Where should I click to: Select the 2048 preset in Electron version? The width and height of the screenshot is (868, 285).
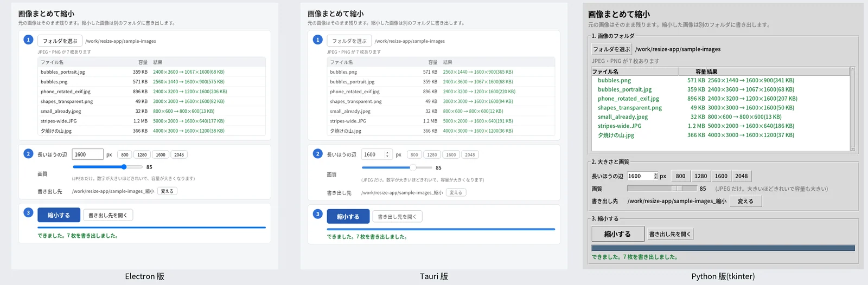tap(179, 155)
